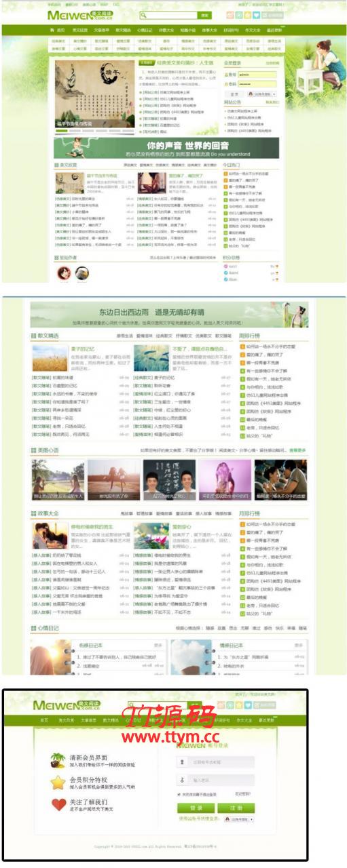Click the wheat field thumbnail for 麦子的记忆
This screenshot has height=868, width=347.
click(50, 357)
